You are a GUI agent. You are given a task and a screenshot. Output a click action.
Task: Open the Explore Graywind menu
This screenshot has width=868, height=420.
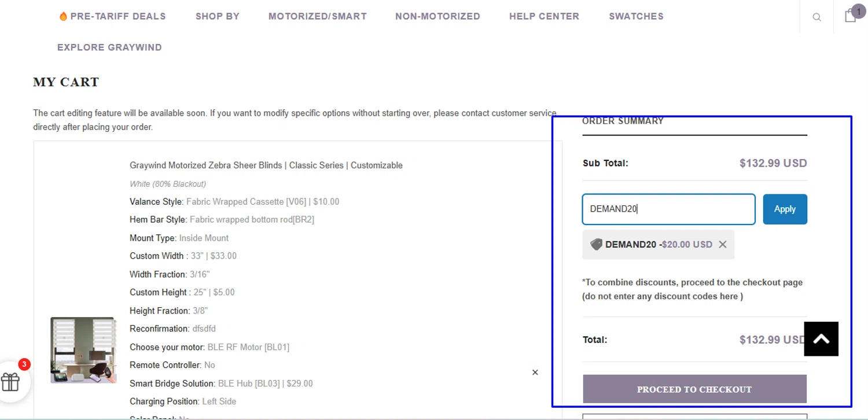pyautogui.click(x=109, y=47)
